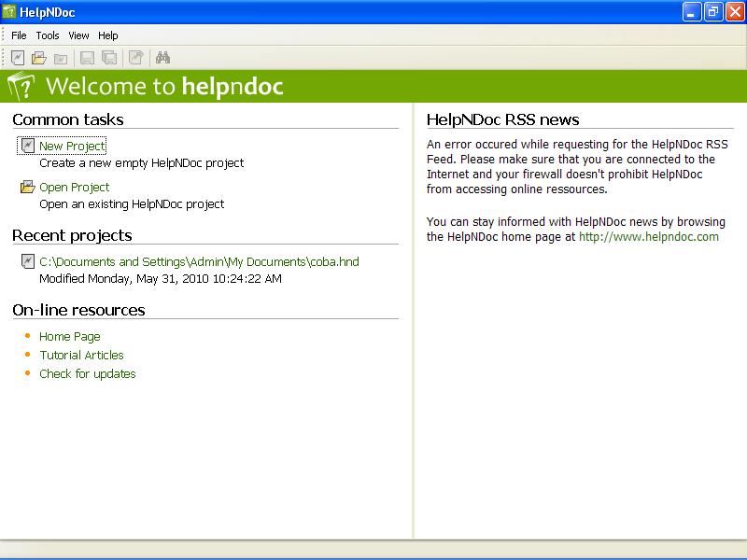This screenshot has width=747, height=560.
Task: Click the 'Modified Monday, May 31, 2010' text
Action: (161, 278)
